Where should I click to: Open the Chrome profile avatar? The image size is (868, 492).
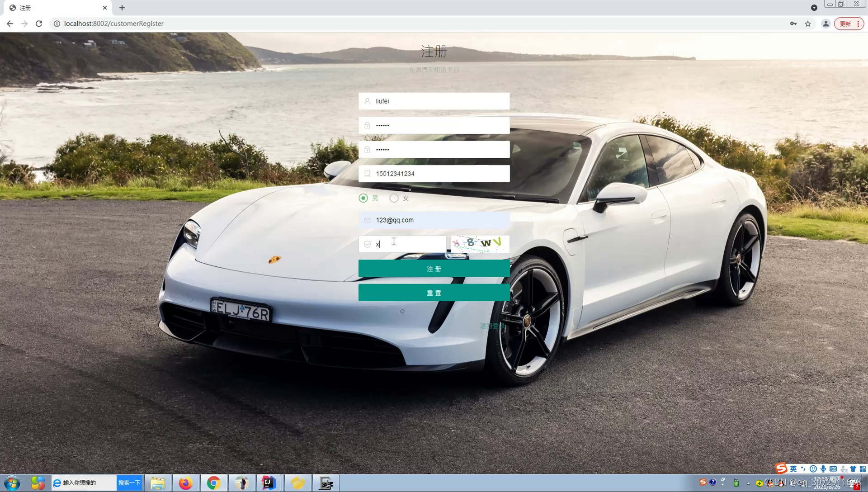[x=826, y=24]
